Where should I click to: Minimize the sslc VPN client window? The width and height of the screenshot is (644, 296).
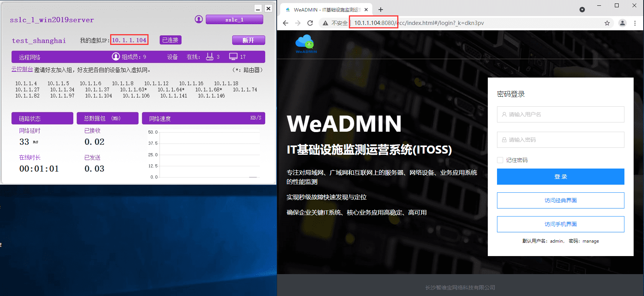[258, 8]
